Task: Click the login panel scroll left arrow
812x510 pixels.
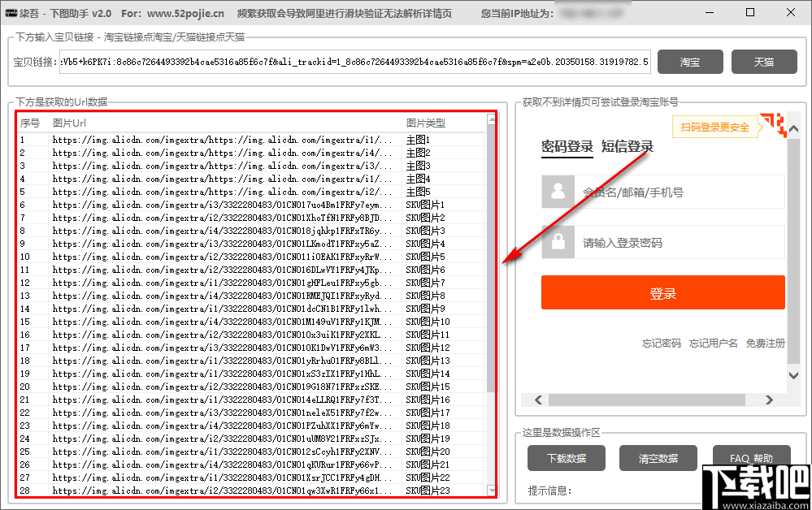Action: tap(539, 400)
